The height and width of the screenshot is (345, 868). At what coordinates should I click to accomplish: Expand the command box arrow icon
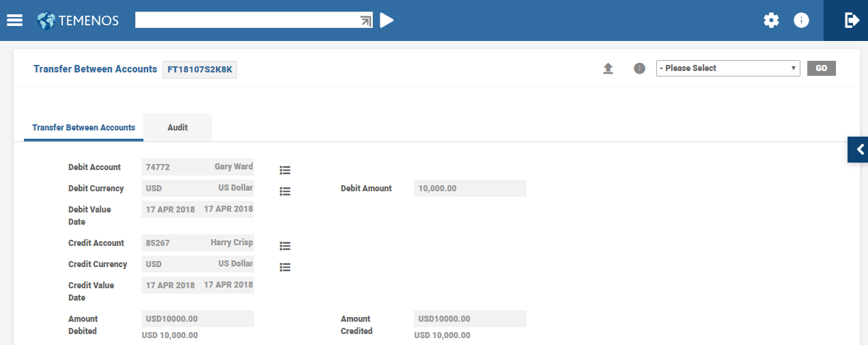pos(366,21)
